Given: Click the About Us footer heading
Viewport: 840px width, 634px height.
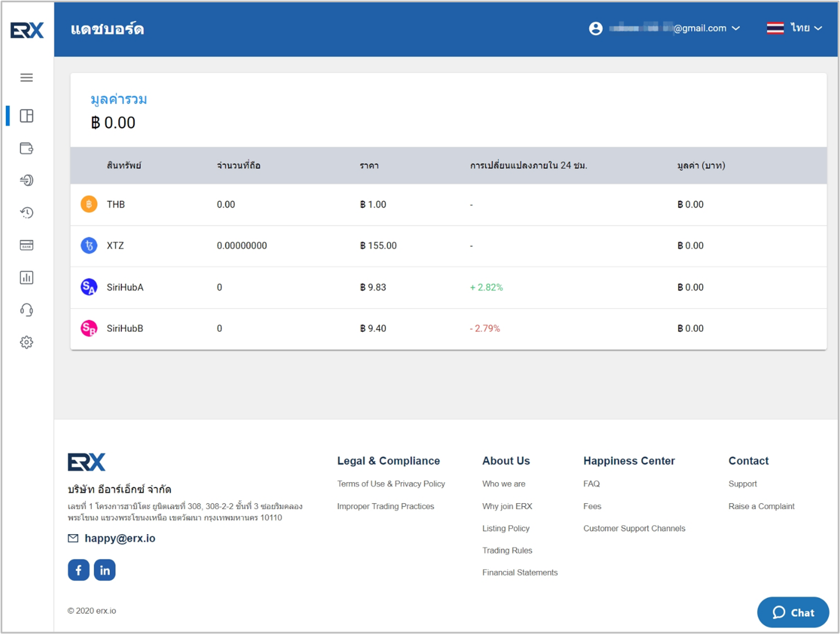Looking at the screenshot, I should 506,461.
